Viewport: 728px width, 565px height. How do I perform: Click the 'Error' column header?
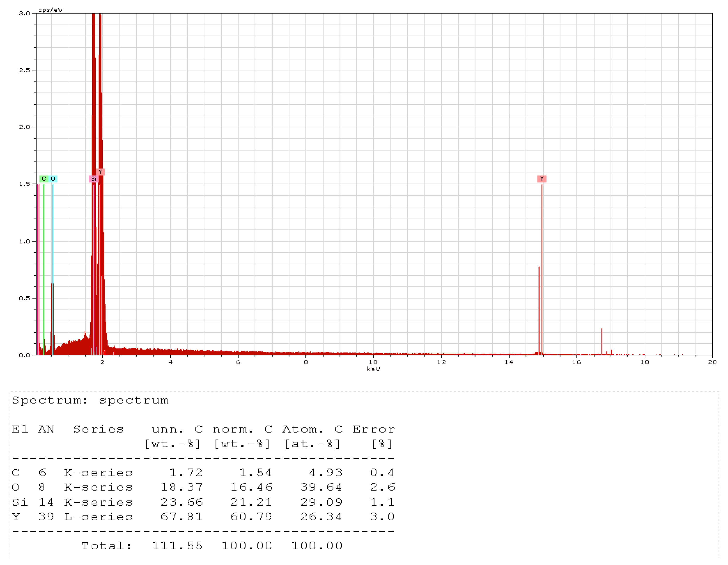[373, 429]
